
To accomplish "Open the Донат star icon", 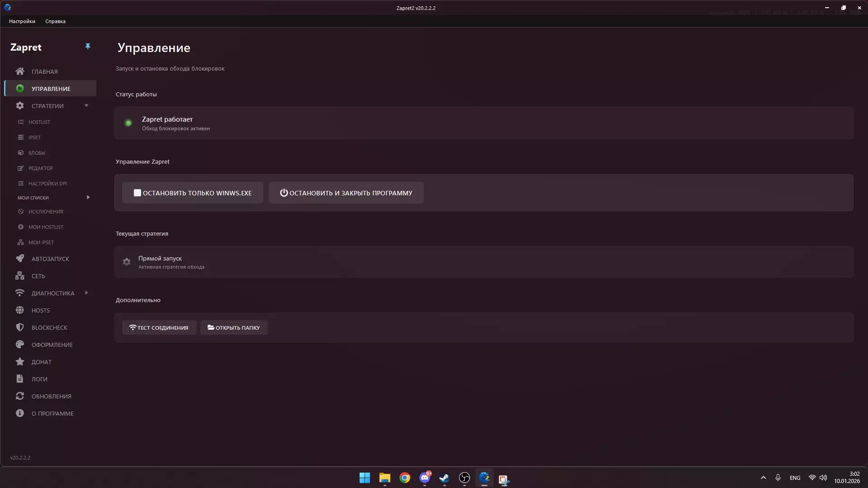I will [20, 362].
